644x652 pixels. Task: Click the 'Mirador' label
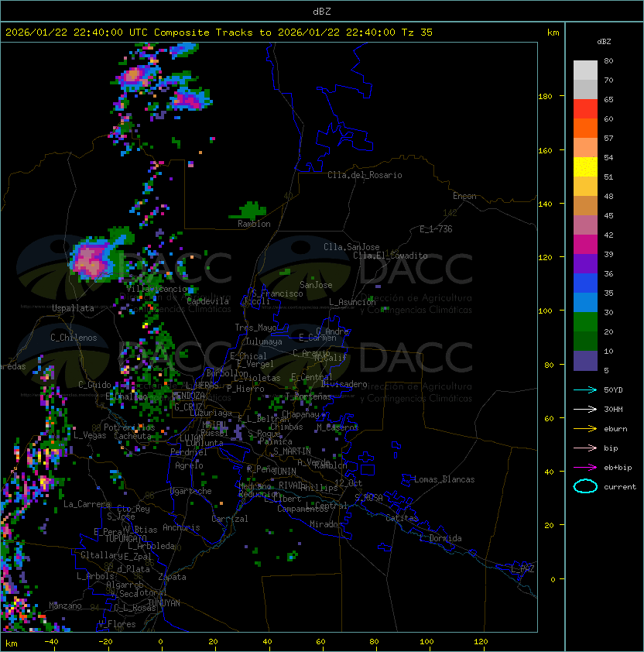click(326, 524)
